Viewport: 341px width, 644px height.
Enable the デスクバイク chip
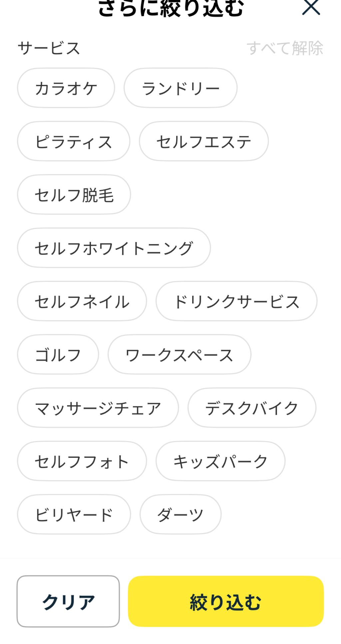click(x=252, y=408)
